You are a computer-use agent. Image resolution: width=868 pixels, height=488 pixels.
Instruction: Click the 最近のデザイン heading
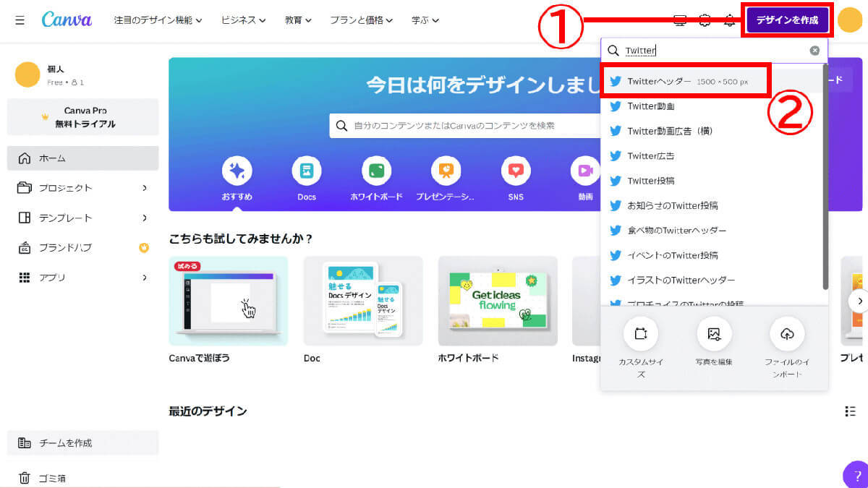coord(208,411)
